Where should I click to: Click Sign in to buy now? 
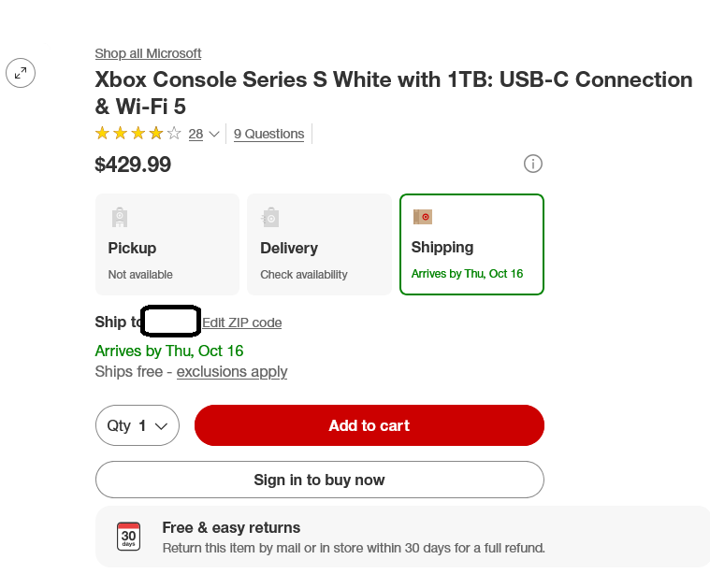319,480
